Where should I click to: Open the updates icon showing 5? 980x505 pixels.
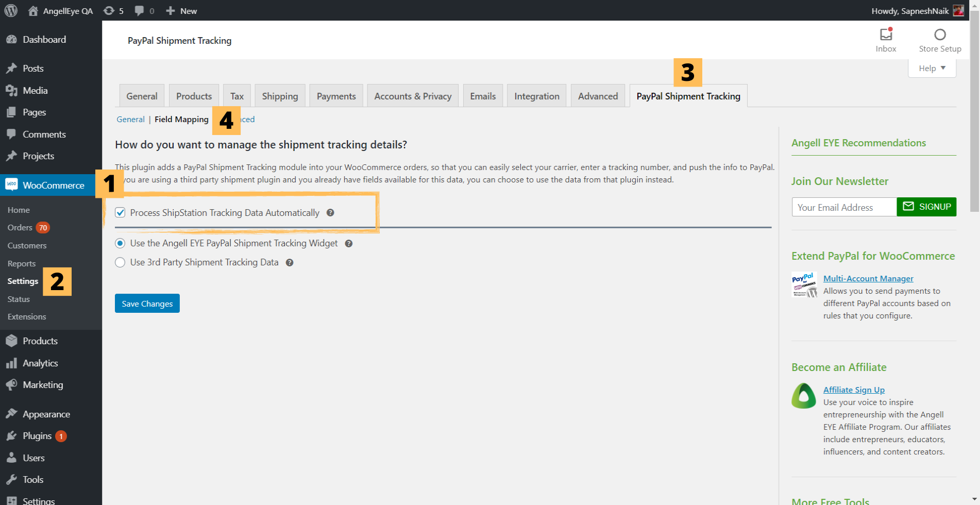click(x=109, y=10)
